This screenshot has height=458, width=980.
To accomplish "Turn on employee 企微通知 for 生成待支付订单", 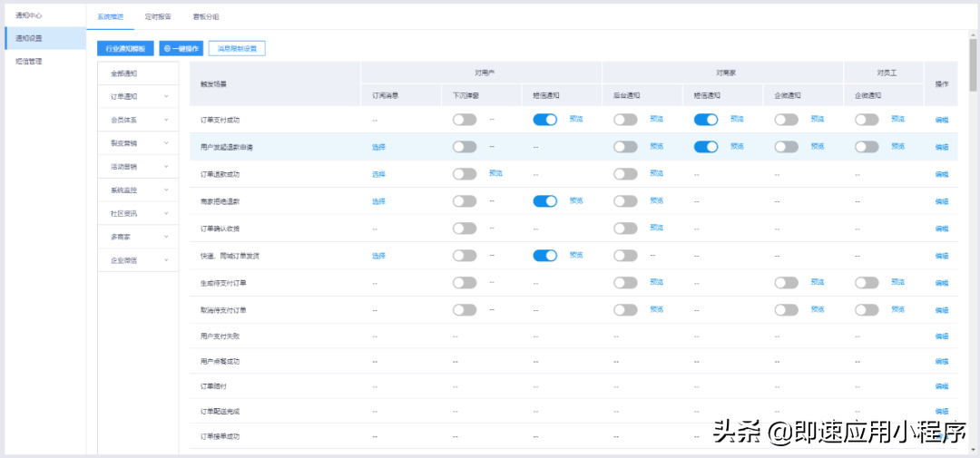I will tap(866, 283).
